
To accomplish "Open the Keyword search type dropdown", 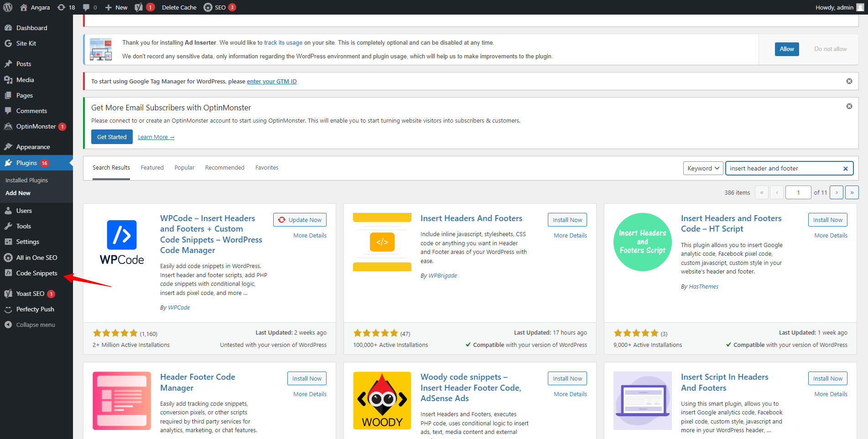I will [x=703, y=168].
